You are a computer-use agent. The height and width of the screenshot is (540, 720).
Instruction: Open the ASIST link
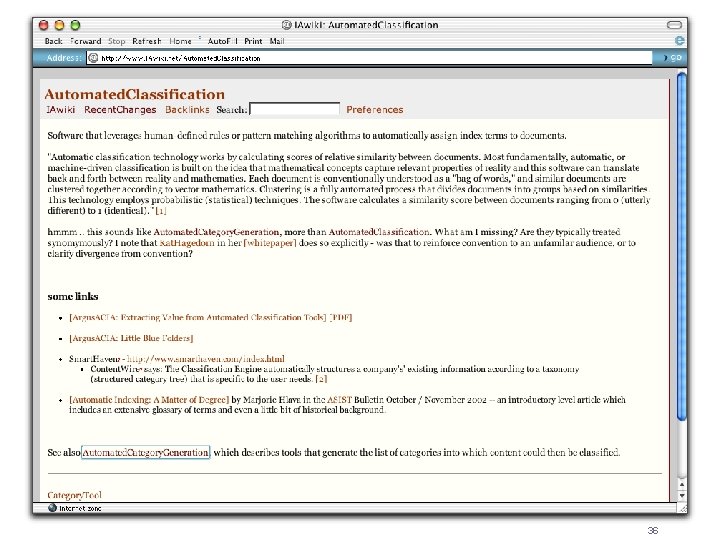pos(339,399)
